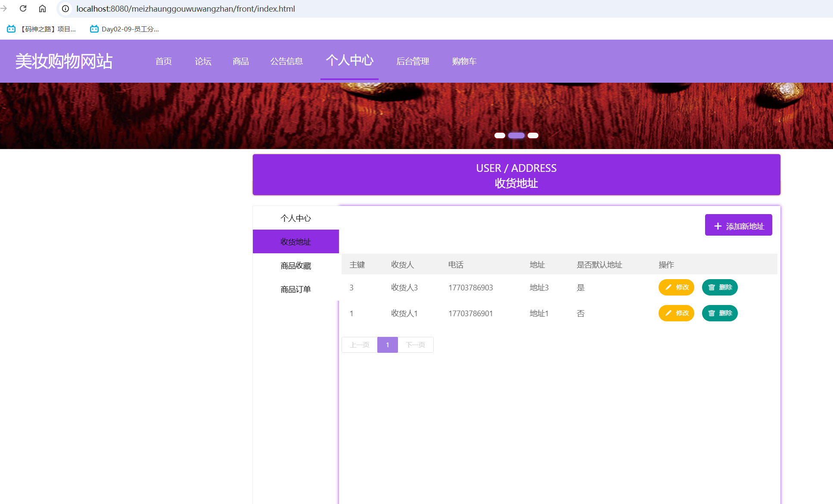Select first carousel indicator dot
The image size is (833, 504).
500,135
